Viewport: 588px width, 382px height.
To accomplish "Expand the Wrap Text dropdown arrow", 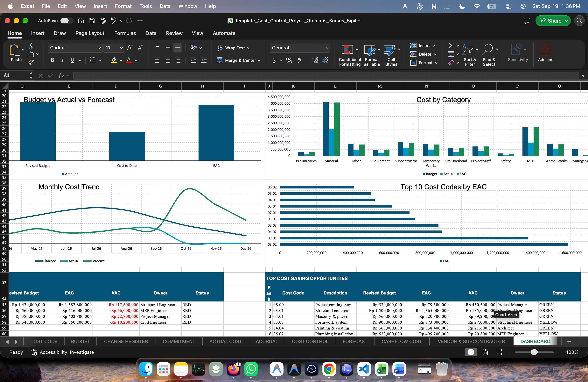I will click(248, 48).
